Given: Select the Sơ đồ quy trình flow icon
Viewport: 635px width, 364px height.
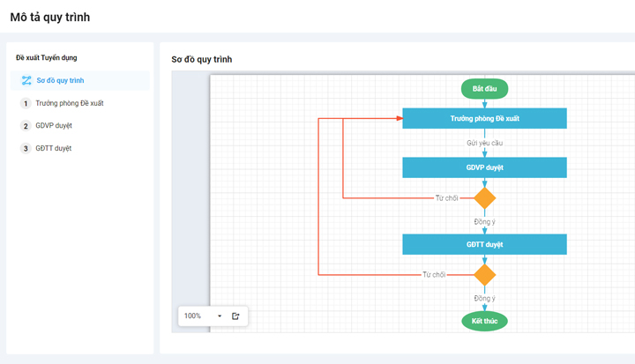Looking at the screenshot, I should click(26, 80).
